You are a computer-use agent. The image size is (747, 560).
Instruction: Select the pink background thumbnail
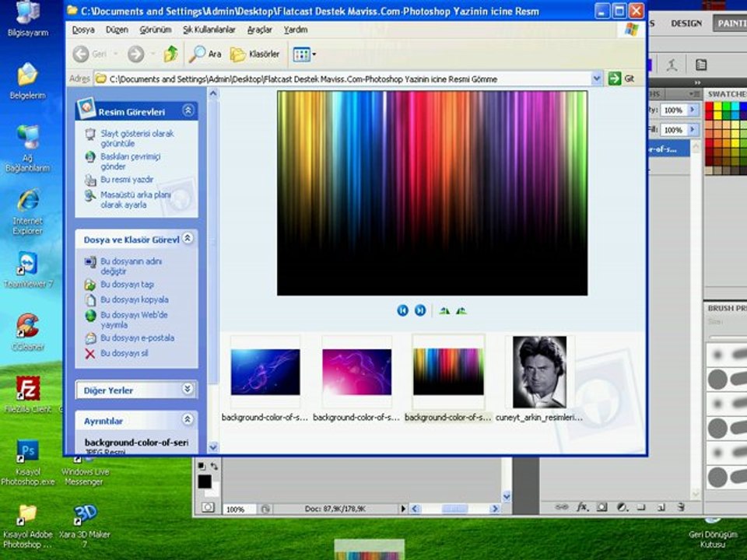(357, 372)
